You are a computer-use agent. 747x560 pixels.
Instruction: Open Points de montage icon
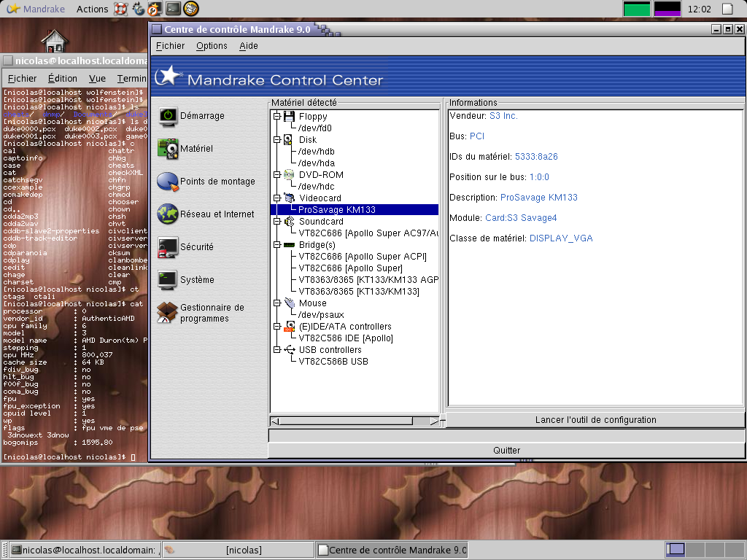tap(169, 182)
